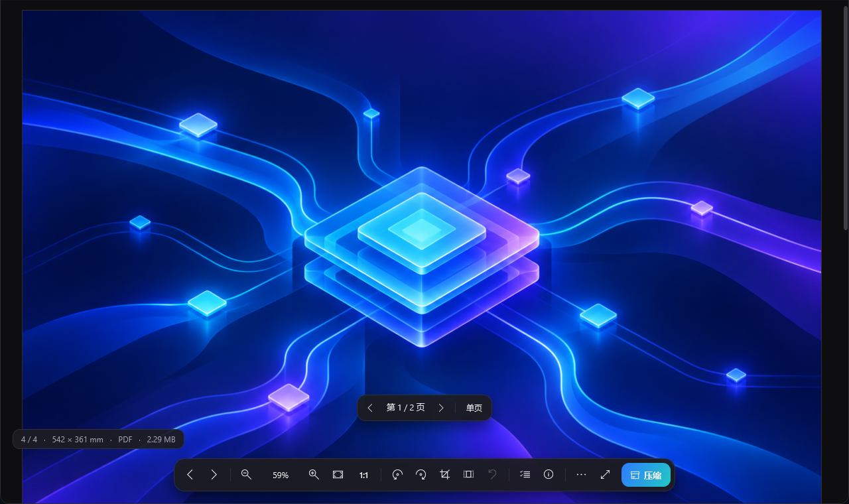
Task: Go to next PDF page in page navigator
Action: [x=441, y=408]
